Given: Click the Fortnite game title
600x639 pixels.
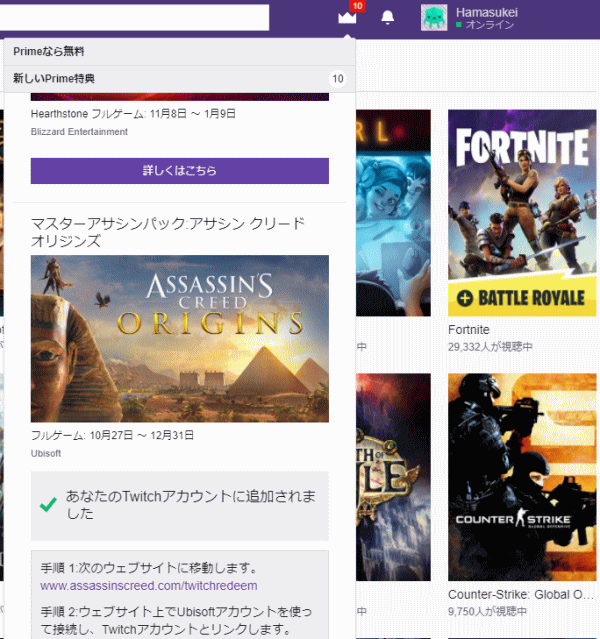Looking at the screenshot, I should 469,329.
